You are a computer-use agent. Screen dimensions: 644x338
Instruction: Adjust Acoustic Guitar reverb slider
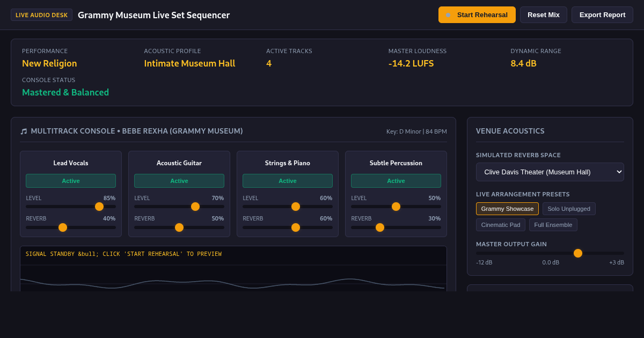tap(179, 227)
